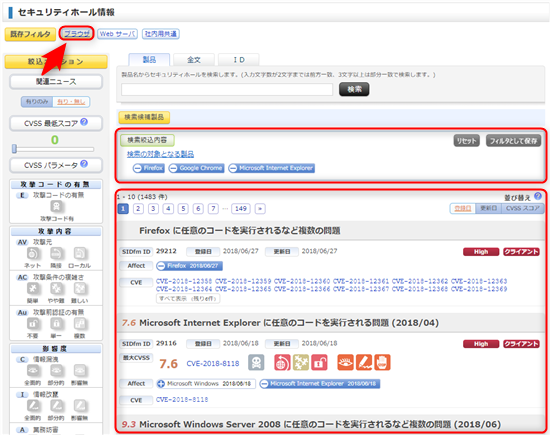
Task: Switch to the 製品 search tab
Action: (149, 60)
